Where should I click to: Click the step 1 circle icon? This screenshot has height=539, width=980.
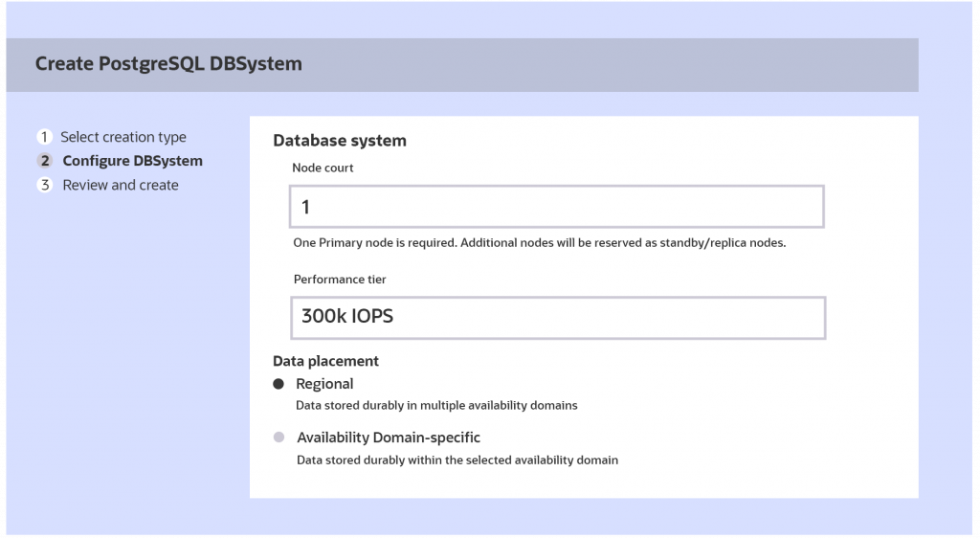coord(44,137)
